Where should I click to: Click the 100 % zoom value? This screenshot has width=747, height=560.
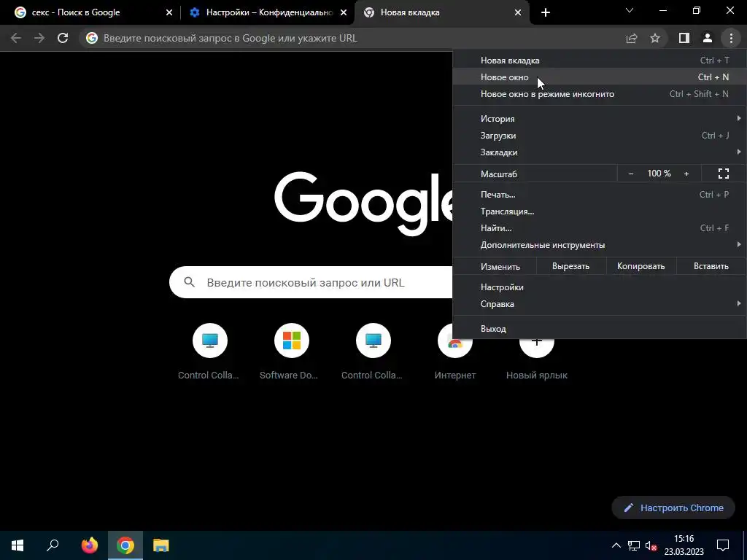(x=659, y=174)
